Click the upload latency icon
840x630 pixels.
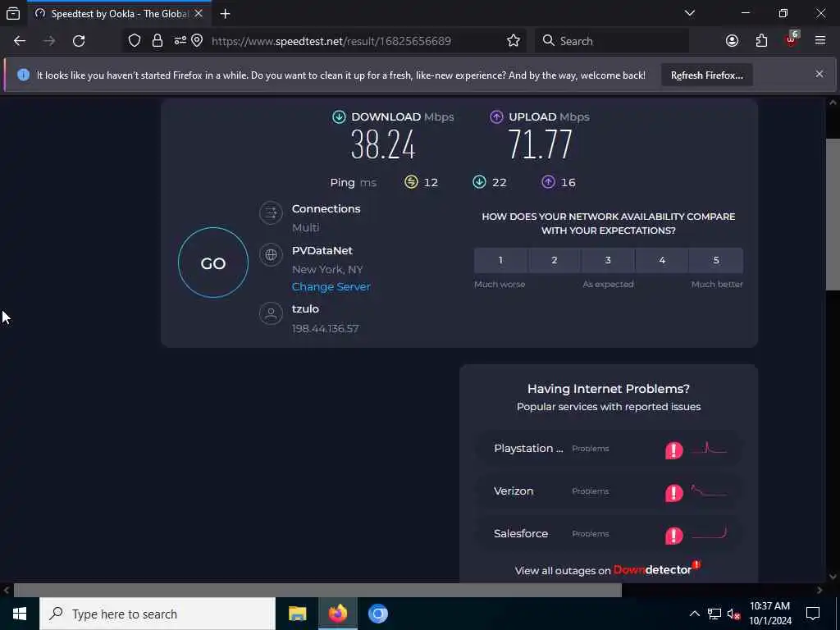tap(547, 182)
